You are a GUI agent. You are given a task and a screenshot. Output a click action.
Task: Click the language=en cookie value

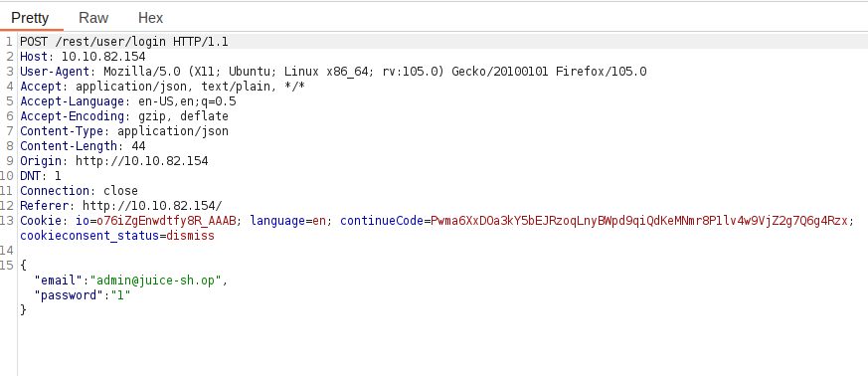pyautogui.click(x=319, y=221)
